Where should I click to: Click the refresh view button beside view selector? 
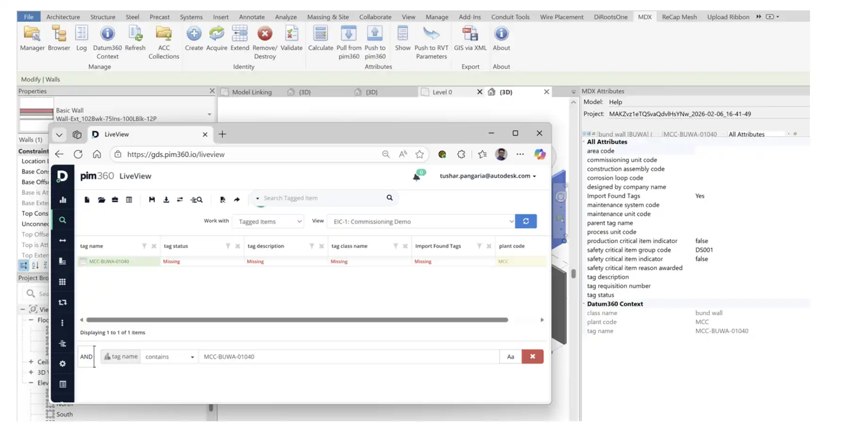click(526, 221)
